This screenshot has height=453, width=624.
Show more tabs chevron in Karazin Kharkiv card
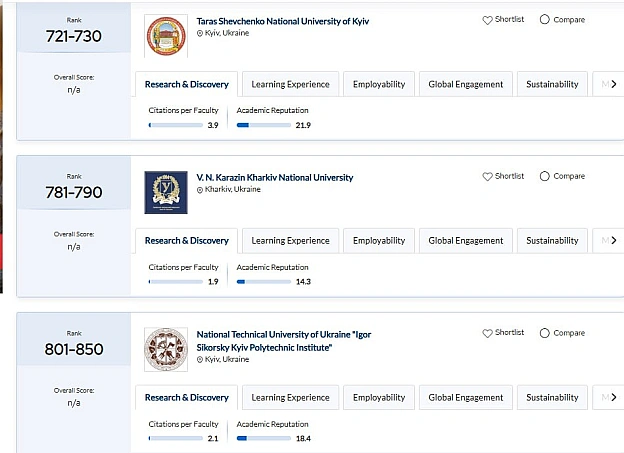[614, 240]
